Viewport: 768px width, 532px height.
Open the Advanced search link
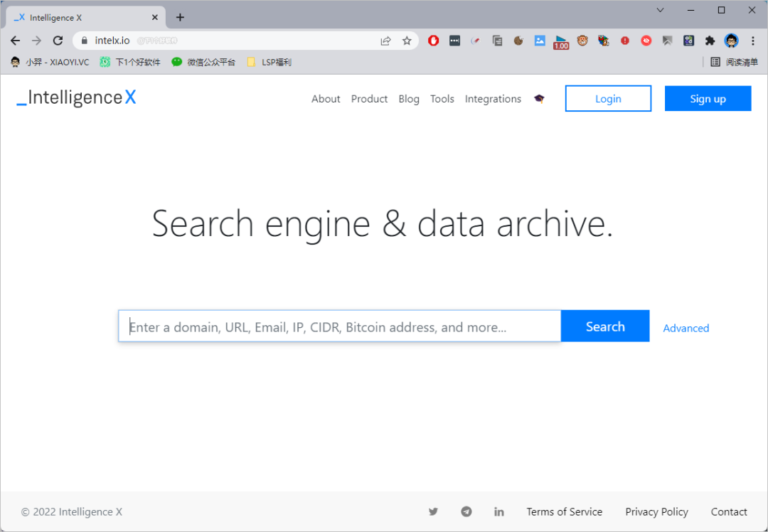point(686,328)
